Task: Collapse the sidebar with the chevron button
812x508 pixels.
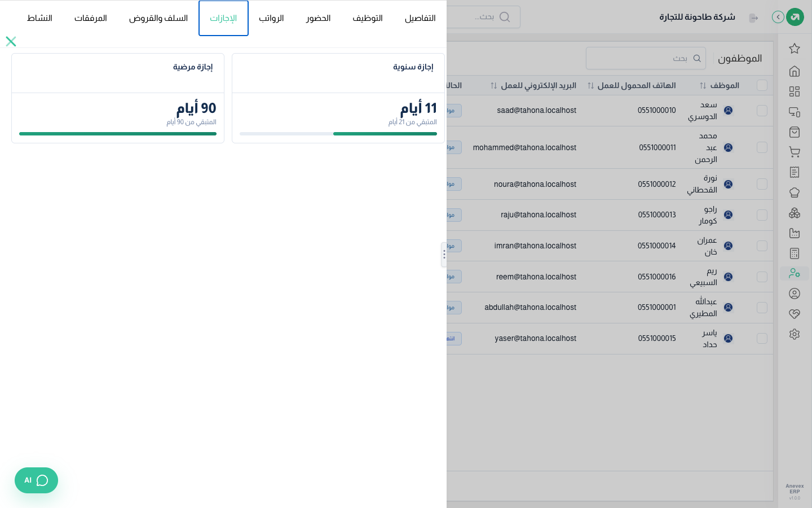Action: click(778, 17)
